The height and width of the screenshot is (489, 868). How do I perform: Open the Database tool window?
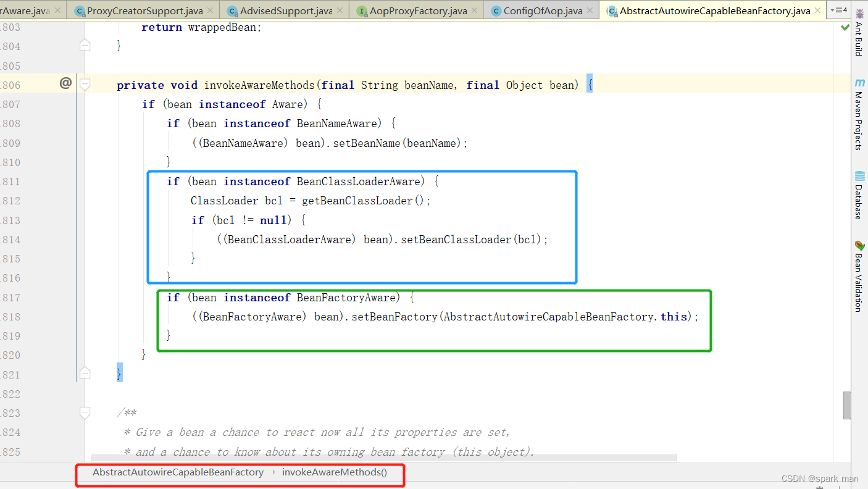tap(859, 195)
